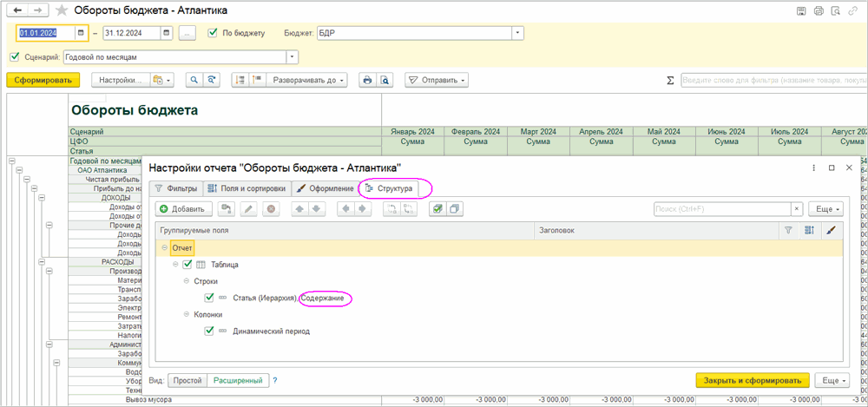Switch to the 'Фильтры' tab

pyautogui.click(x=175, y=187)
